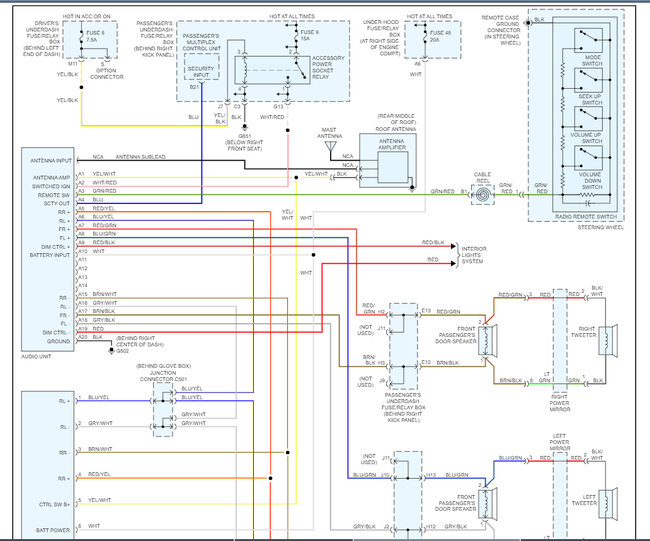Click the 'HOT IN ACC OR ON' label
This screenshot has width=650, height=541.
click(87, 16)
